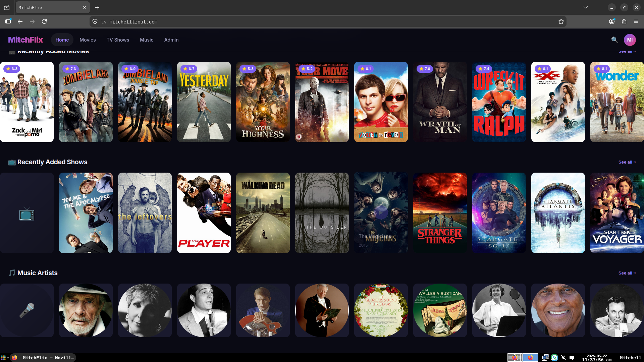Click the MitchFlix logo
Image resolution: width=644 pixels, height=362 pixels.
pyautogui.click(x=25, y=40)
